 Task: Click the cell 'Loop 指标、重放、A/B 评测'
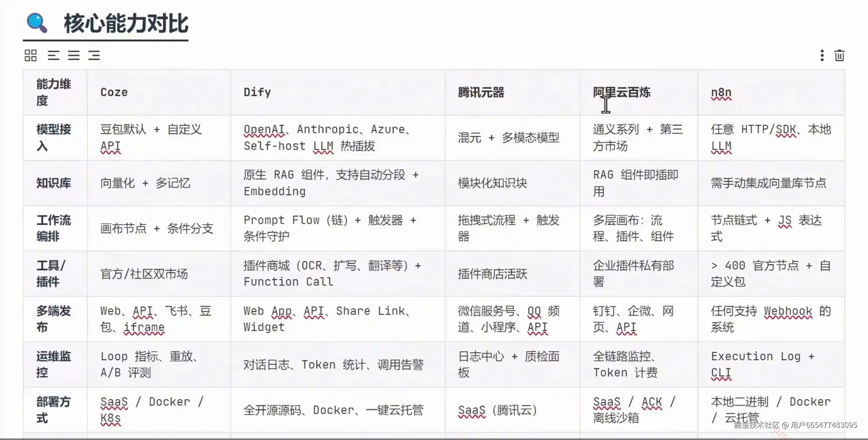point(159,365)
